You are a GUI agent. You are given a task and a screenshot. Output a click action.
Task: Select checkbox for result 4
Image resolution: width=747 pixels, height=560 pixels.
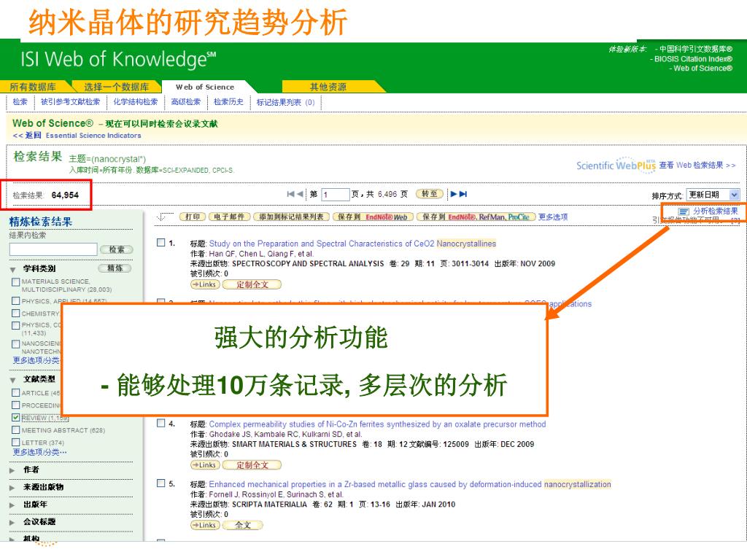tap(161, 423)
